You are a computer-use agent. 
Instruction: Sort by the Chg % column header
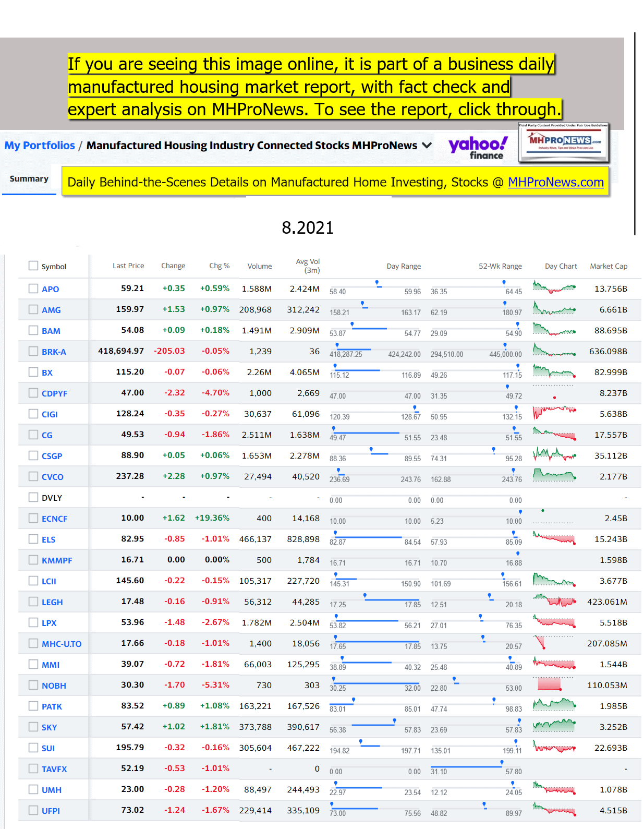click(219, 266)
